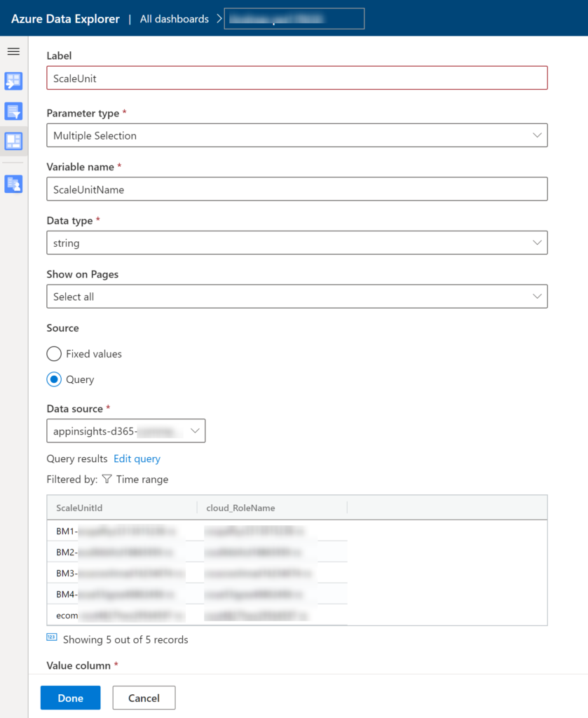This screenshot has width=588, height=718.
Task: Click the blurred dashboard name field in header
Action: pyautogui.click(x=294, y=19)
